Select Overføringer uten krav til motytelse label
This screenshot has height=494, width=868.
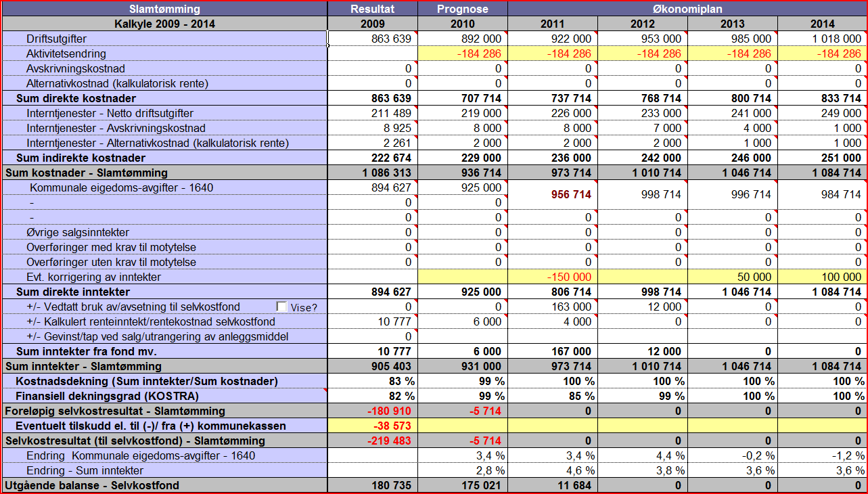(164, 262)
